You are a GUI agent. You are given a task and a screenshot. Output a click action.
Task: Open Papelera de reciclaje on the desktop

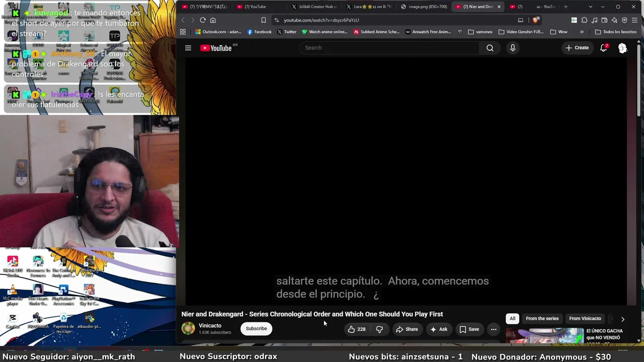(63, 323)
